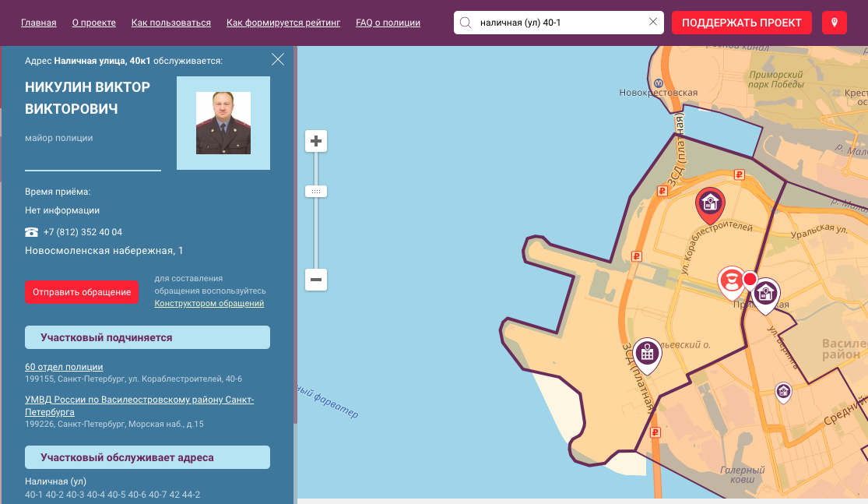Select the red police station map marker
Screen dimensions: 868x504
(709, 203)
